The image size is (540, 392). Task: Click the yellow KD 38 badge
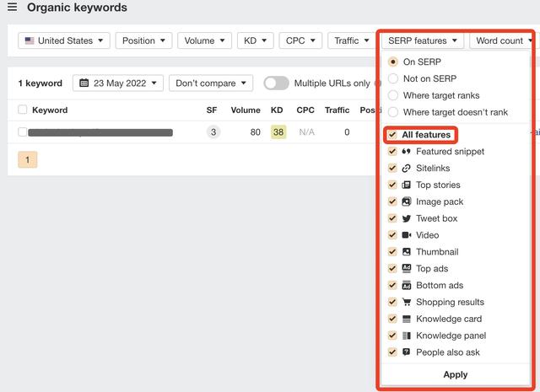[x=278, y=132]
